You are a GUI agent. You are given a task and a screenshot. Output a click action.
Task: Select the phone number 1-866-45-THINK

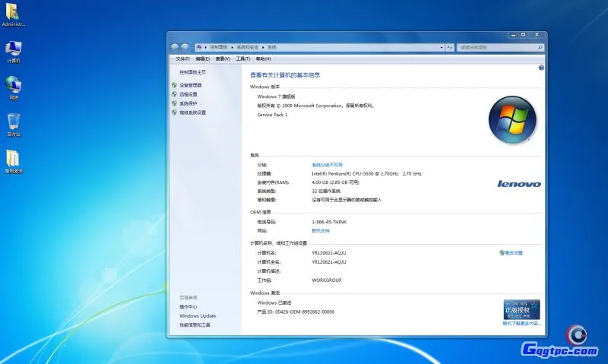329,222
